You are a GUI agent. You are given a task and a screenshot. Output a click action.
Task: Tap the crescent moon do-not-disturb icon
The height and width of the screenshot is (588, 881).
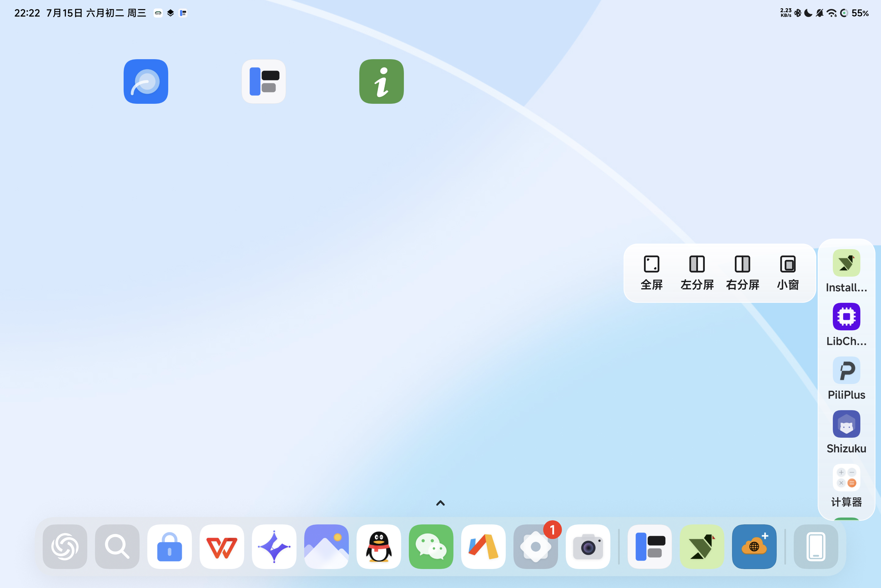coord(808,13)
